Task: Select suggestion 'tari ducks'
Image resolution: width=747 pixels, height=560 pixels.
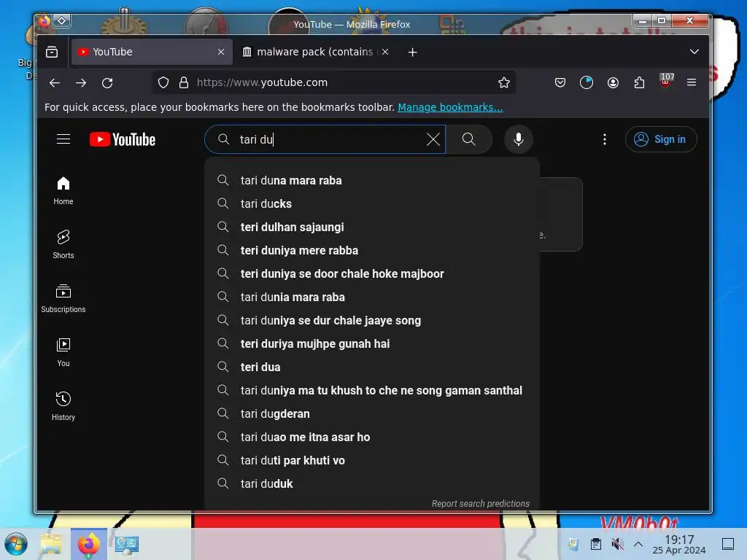Action: pos(371,204)
